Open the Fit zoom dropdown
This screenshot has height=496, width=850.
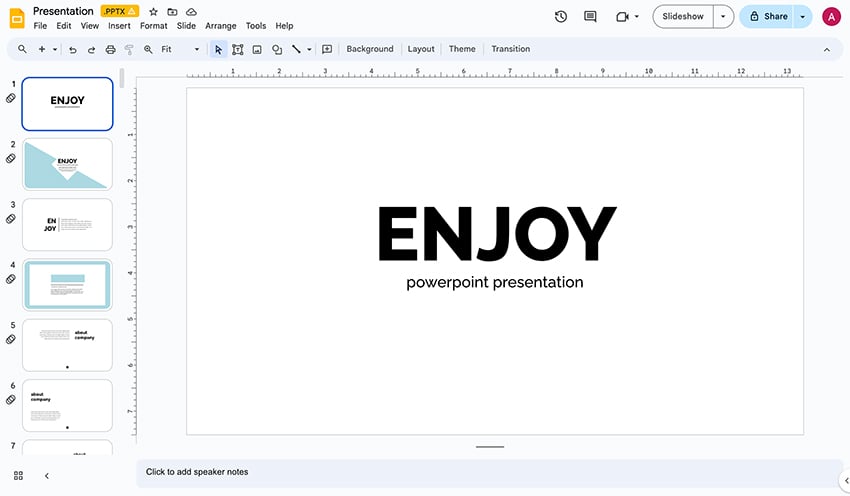tap(180, 49)
